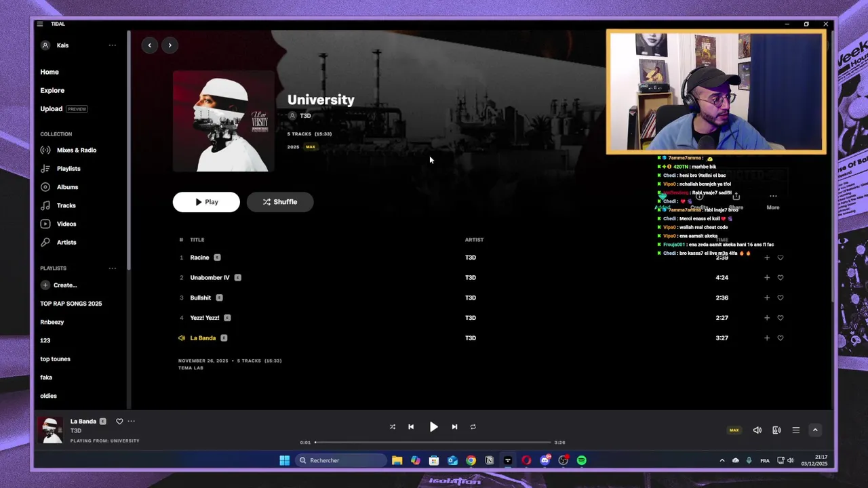This screenshot has height=488, width=868.
Task: Toggle shuffle in the player bar
Action: [392, 427]
